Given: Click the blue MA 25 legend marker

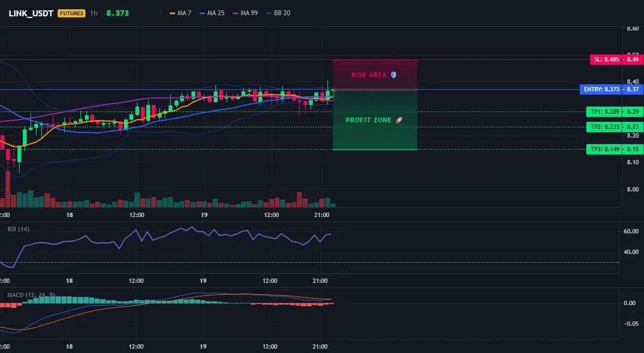Looking at the screenshot, I should 202,13.
